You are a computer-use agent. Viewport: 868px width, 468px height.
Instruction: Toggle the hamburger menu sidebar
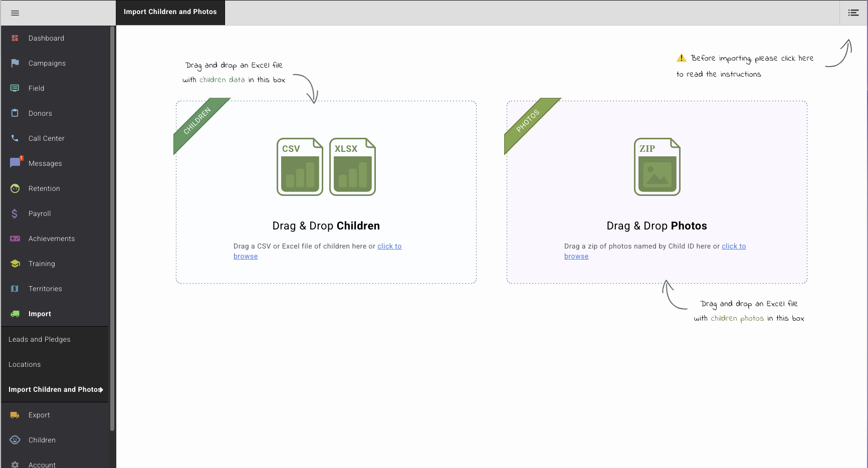[x=15, y=13]
